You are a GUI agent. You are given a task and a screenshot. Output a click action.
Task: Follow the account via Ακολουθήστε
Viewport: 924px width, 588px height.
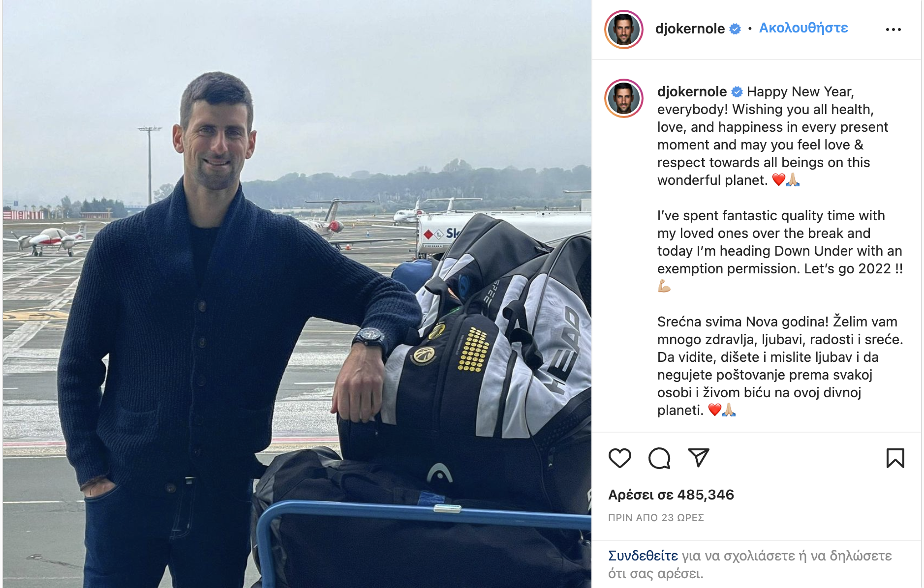coord(803,28)
